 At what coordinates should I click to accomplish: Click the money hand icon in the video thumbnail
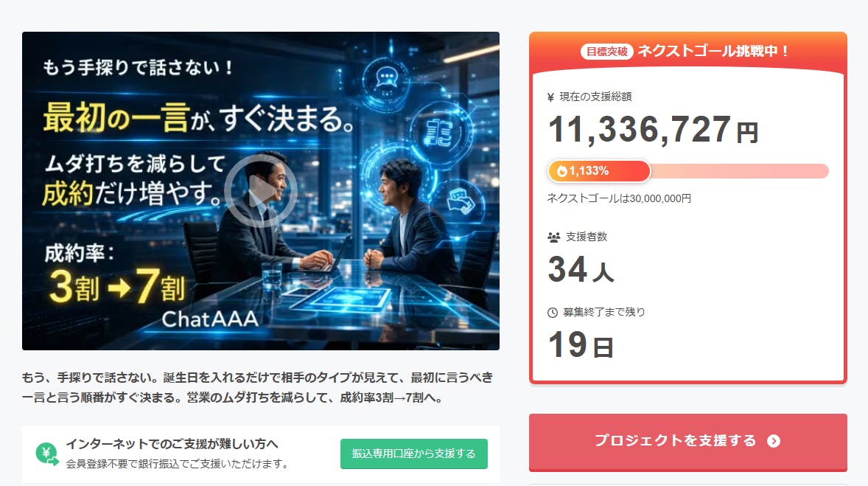461,201
